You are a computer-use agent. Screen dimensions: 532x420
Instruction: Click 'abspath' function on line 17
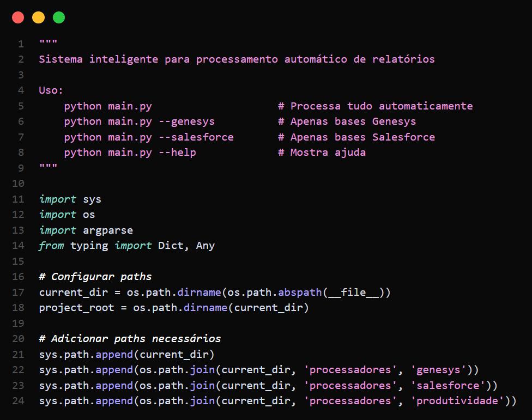click(x=300, y=293)
